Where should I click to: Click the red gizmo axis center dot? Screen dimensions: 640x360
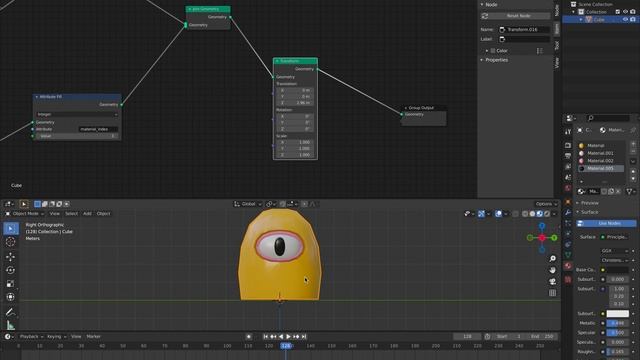tap(542, 238)
